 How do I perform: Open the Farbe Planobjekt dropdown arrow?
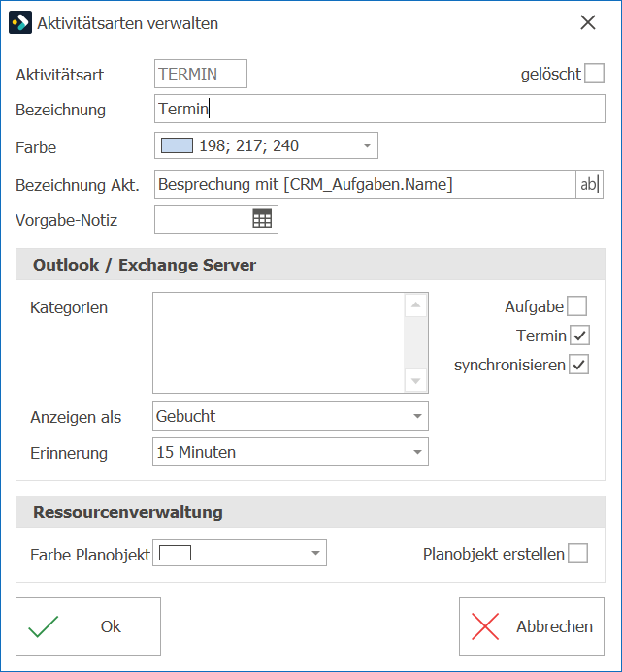[315, 553]
